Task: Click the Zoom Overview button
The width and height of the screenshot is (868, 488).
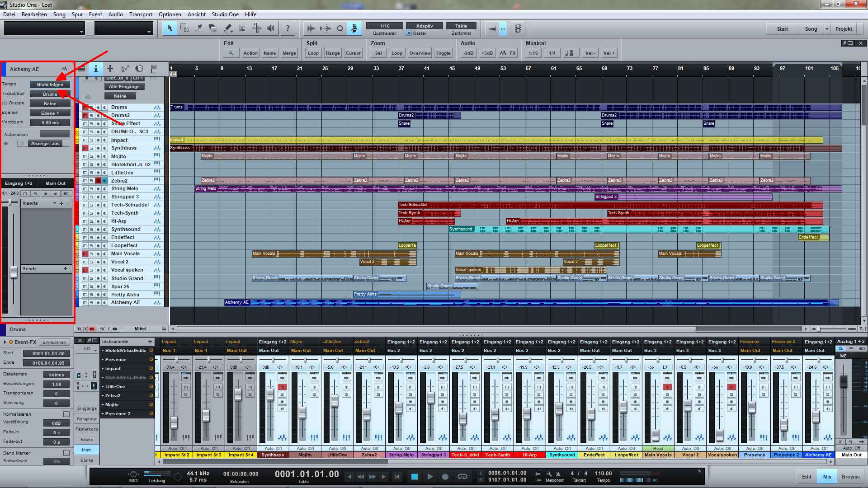Action: tap(420, 53)
